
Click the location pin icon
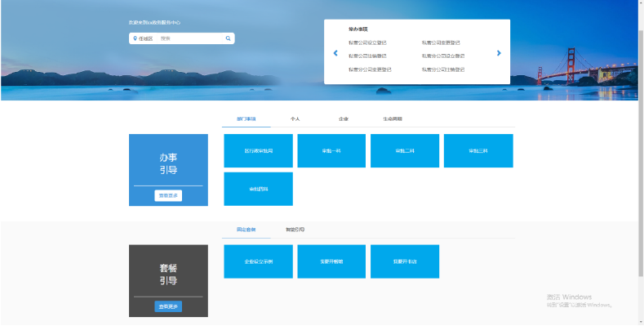click(x=135, y=38)
